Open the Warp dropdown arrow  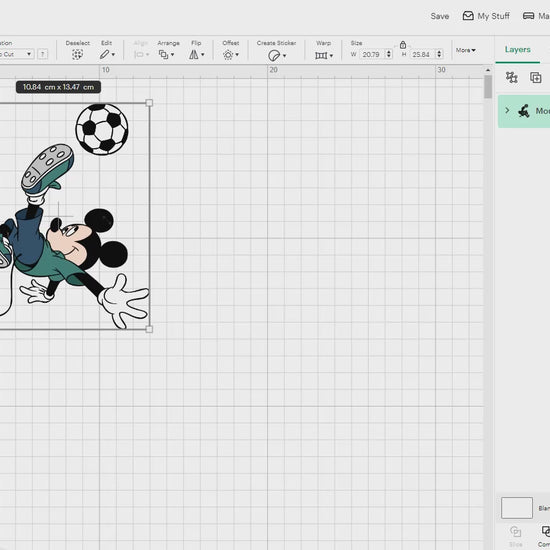pos(331,56)
